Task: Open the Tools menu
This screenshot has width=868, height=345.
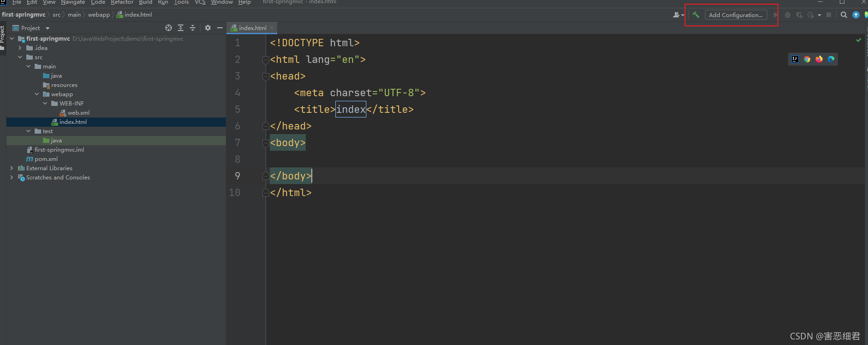Action: coord(182,2)
